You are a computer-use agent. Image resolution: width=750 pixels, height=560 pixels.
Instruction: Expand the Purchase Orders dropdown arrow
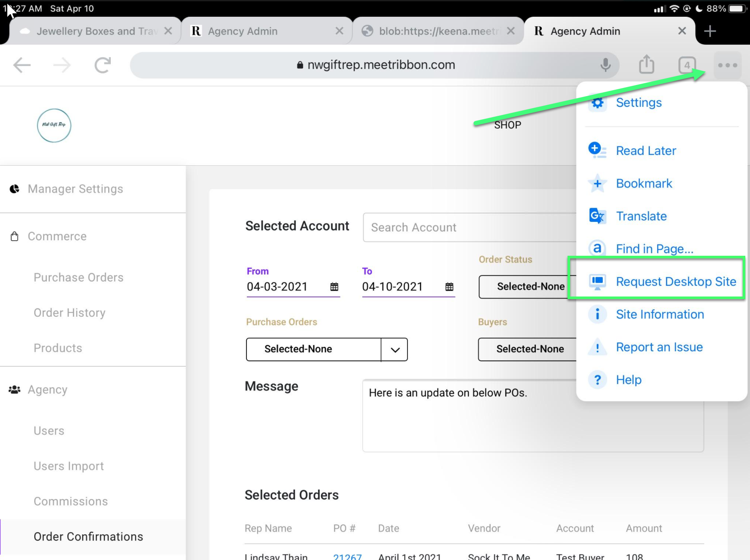click(395, 349)
